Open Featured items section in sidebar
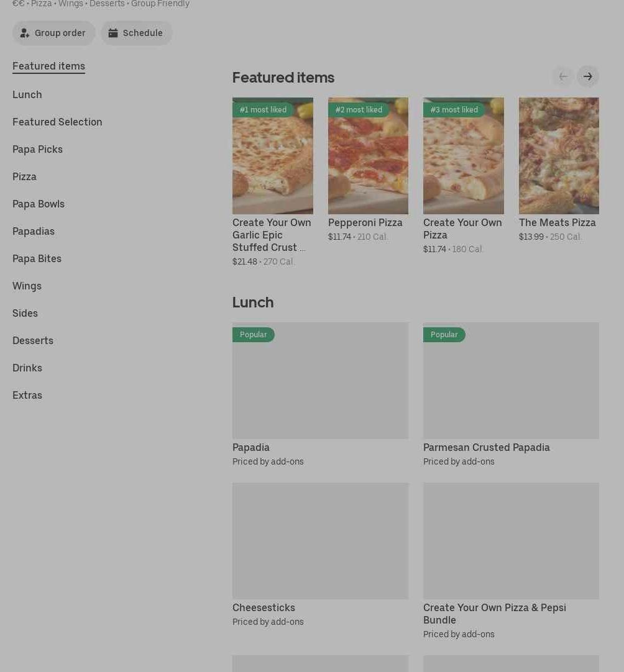624x672 pixels. 48,66
